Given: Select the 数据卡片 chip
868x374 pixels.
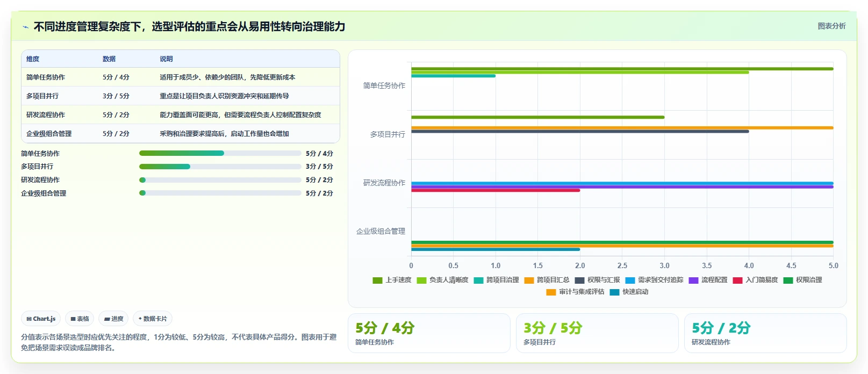Looking at the screenshot, I should pyautogui.click(x=153, y=319).
